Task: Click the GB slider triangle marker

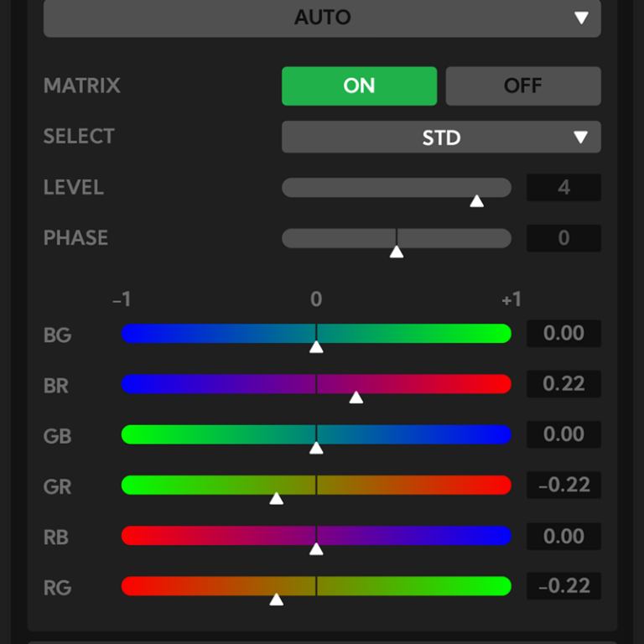Action: (316, 448)
